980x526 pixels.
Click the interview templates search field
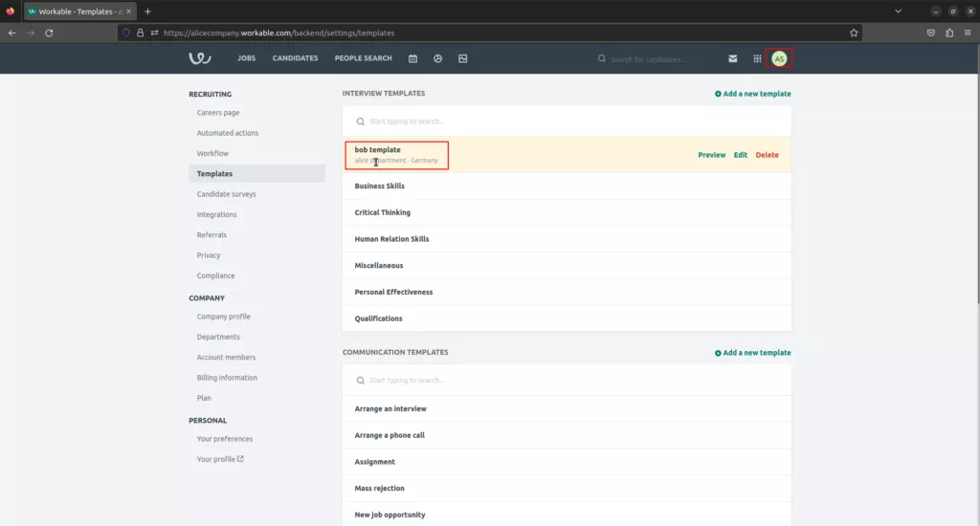click(x=567, y=121)
